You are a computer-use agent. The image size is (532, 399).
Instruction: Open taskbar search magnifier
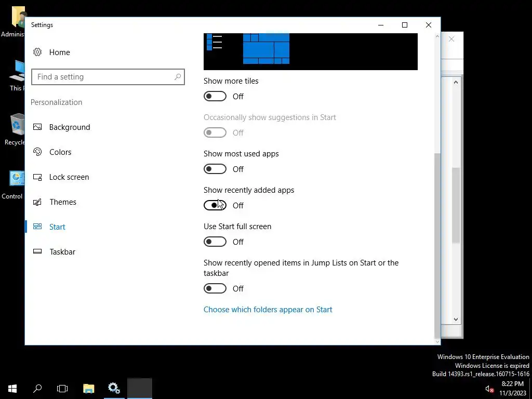point(37,389)
